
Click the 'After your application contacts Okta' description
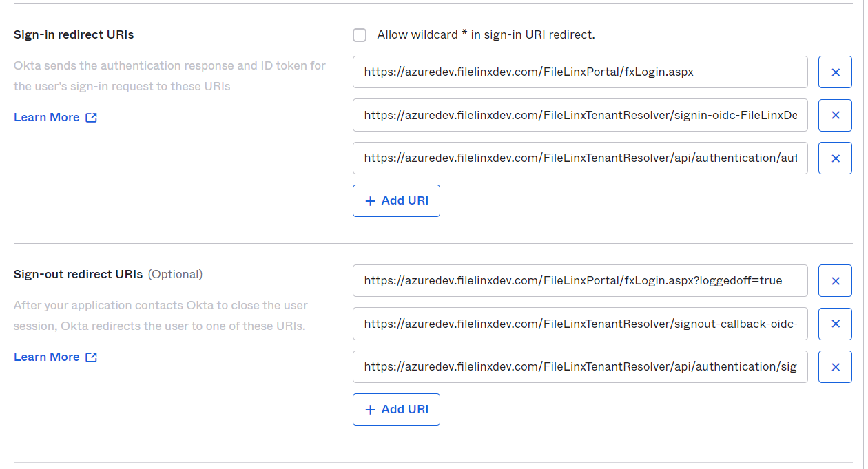tap(161, 315)
